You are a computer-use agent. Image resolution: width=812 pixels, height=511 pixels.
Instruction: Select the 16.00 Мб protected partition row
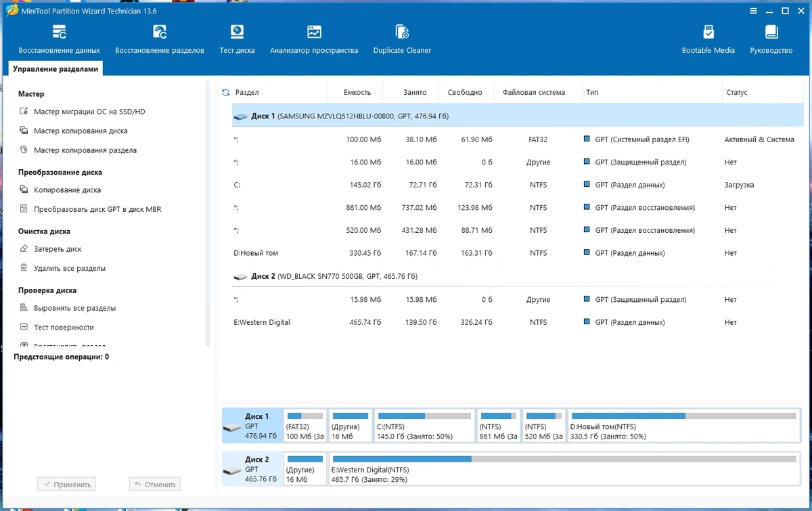pyautogui.click(x=516, y=162)
